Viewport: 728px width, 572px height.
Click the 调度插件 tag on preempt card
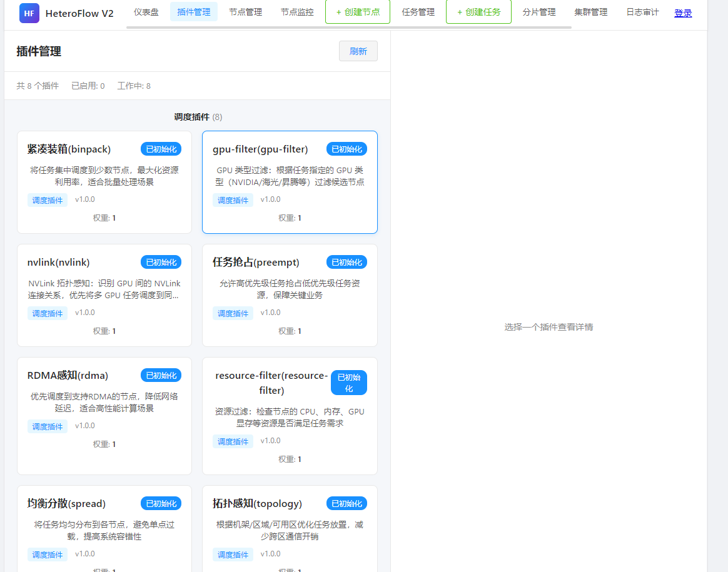[233, 313]
